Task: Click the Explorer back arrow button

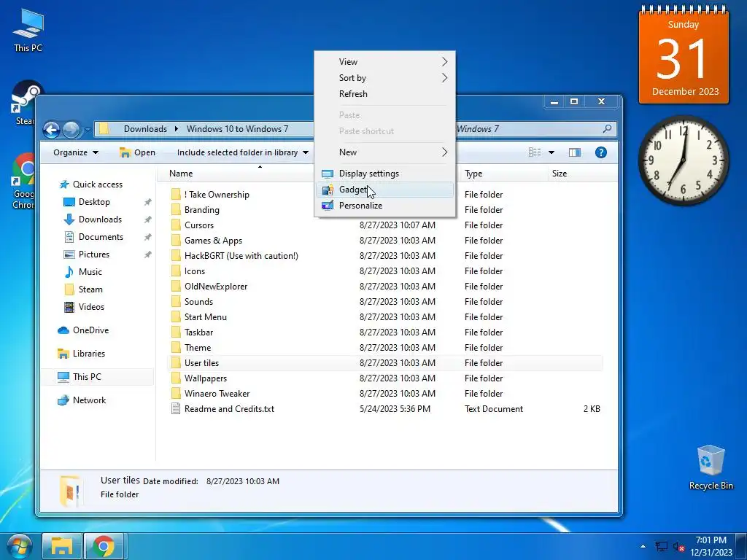Action: [x=52, y=130]
